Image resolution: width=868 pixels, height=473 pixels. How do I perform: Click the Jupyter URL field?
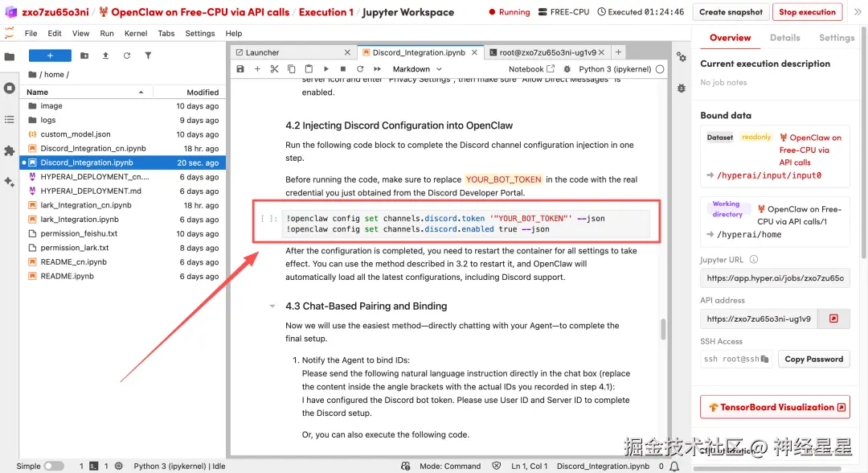coord(775,278)
